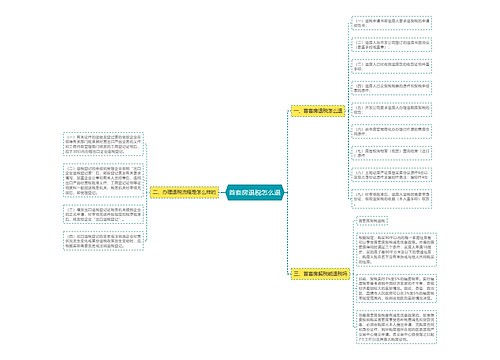Click last note (四) of the left branch
The image size is (500, 360).
tap(103, 241)
